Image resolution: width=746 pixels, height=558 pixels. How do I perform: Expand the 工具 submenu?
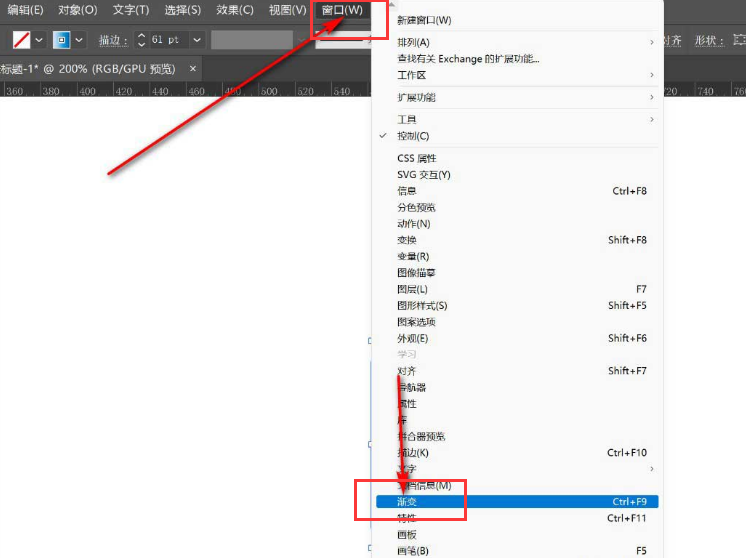click(x=517, y=119)
